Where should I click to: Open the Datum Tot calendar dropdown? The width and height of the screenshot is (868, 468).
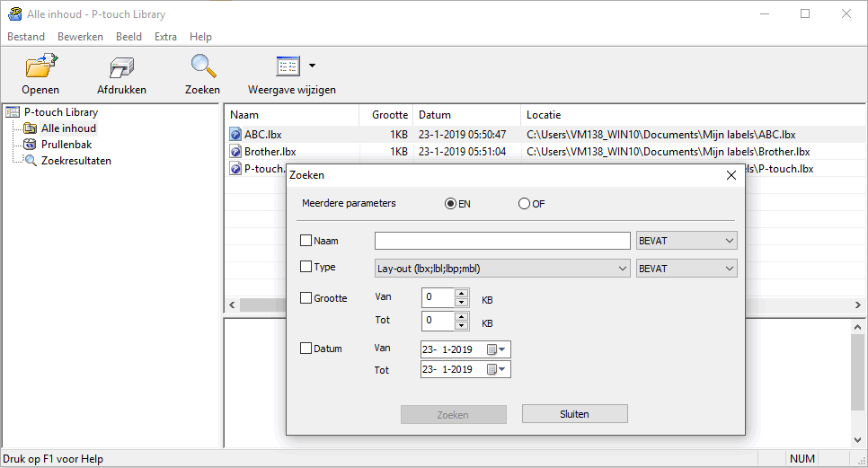(497, 369)
